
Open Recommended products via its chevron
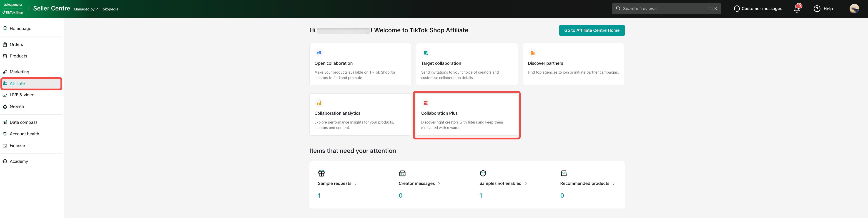click(613, 184)
